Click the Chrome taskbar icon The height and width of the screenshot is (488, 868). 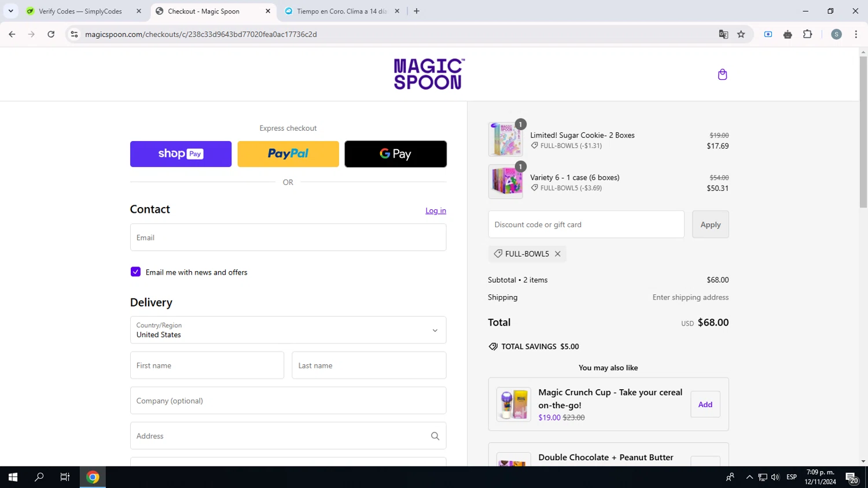point(93,477)
